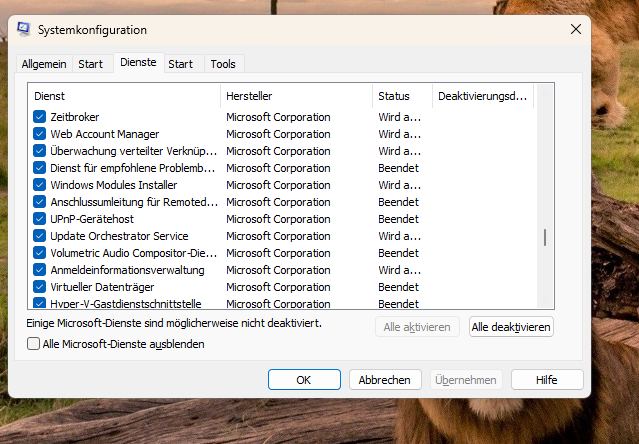
Task: Select the Dienst für empfohlene Problemb... entry
Action: [x=132, y=168]
